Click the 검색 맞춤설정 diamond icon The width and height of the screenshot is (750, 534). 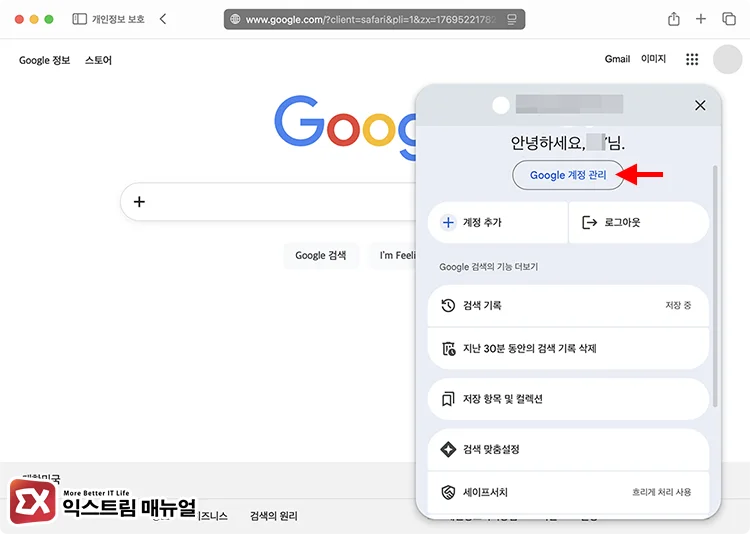(x=448, y=449)
